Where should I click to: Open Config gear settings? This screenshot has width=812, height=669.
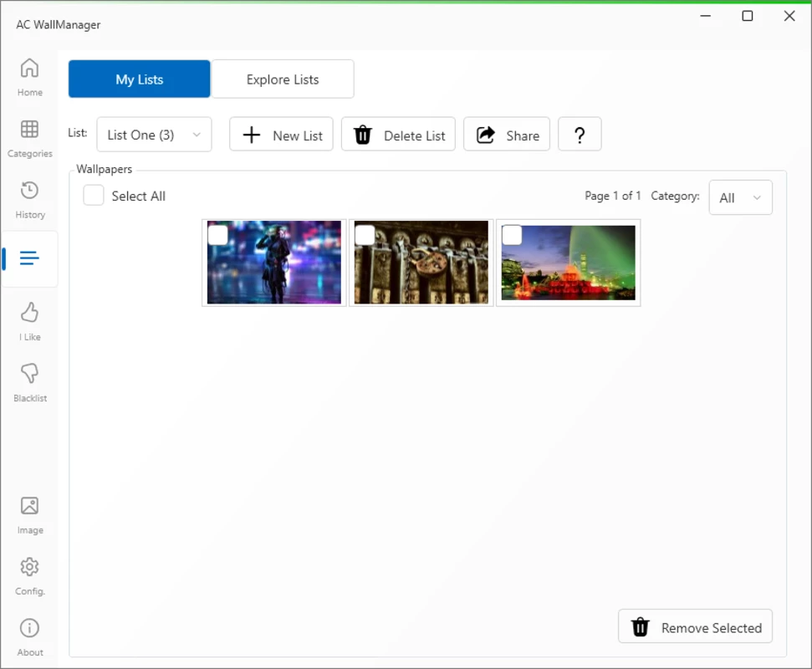(29, 576)
